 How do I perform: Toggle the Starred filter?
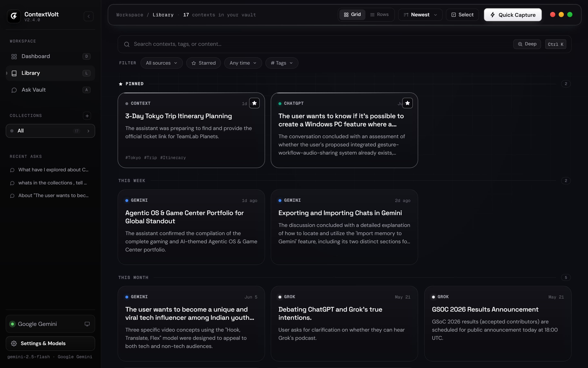point(203,63)
